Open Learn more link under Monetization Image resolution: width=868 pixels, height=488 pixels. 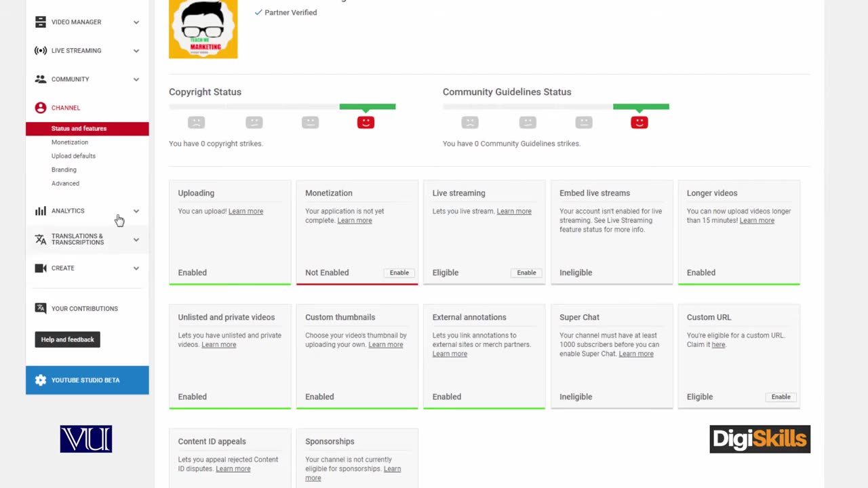tap(355, 220)
